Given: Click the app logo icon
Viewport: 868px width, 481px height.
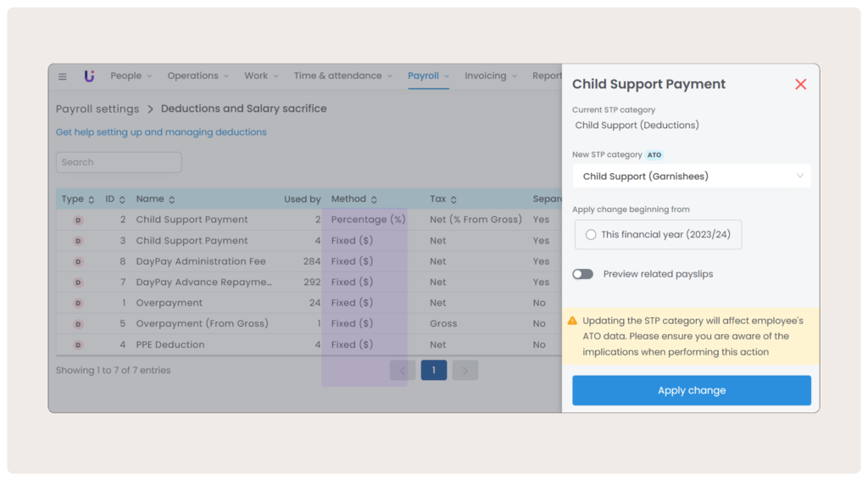Looking at the screenshot, I should [x=89, y=76].
